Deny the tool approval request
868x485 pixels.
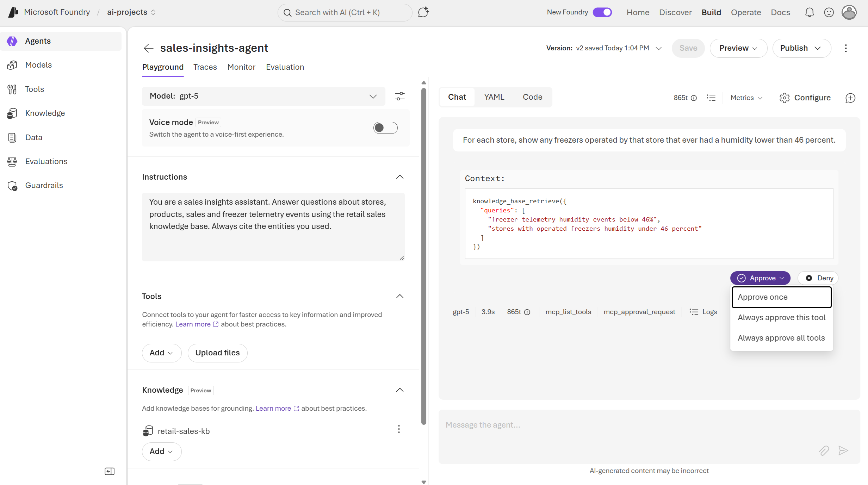[818, 278]
